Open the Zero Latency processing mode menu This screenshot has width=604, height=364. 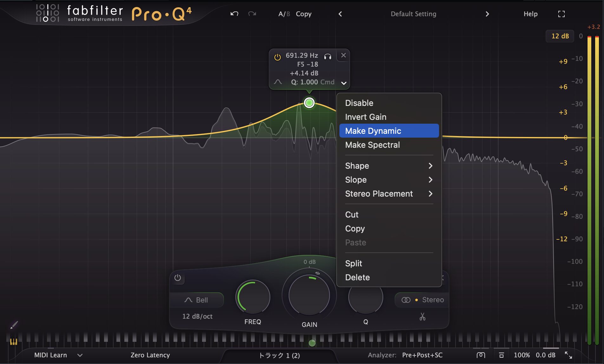pyautogui.click(x=150, y=355)
